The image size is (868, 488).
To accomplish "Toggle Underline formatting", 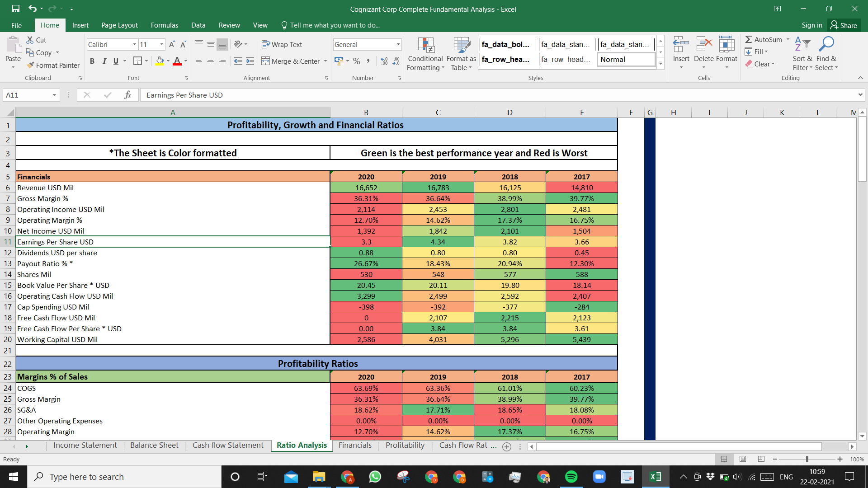I will point(116,61).
